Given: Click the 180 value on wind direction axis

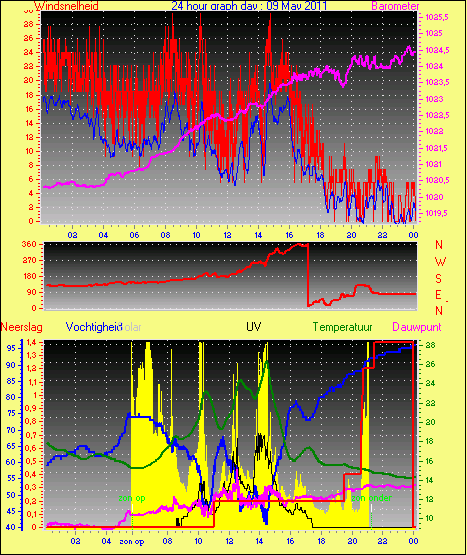Looking at the screenshot, I should [x=29, y=276].
